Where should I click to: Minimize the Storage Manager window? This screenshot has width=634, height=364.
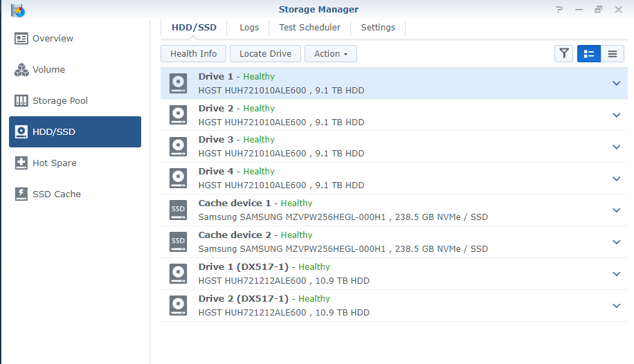(579, 9)
